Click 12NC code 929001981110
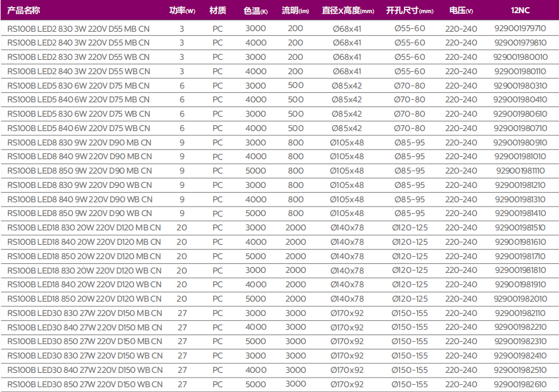559x392 pixels. coord(520,171)
